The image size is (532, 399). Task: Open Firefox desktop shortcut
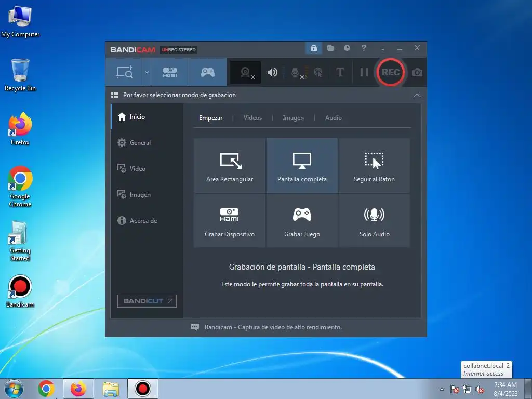pyautogui.click(x=20, y=129)
